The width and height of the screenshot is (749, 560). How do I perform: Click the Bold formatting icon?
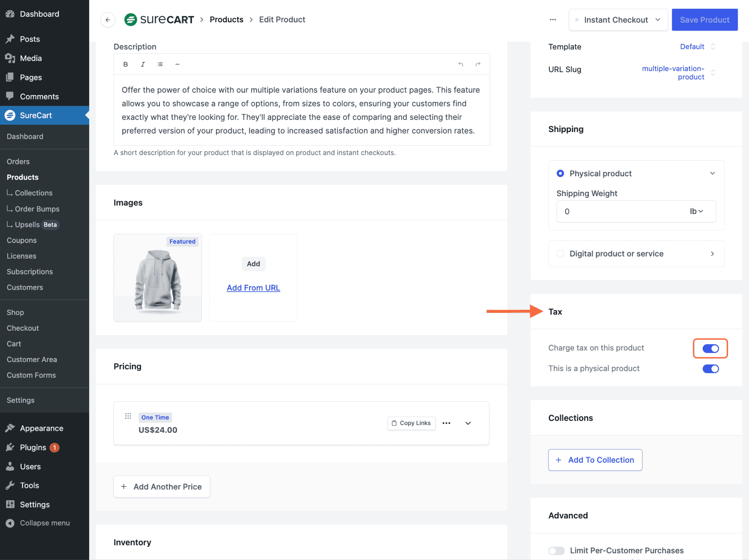[x=125, y=64]
